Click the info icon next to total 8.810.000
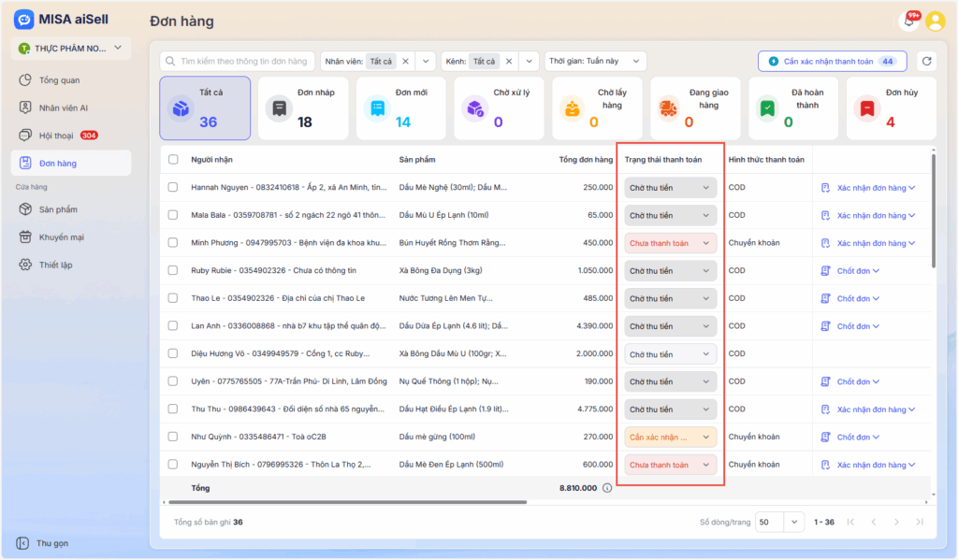 coord(607,488)
